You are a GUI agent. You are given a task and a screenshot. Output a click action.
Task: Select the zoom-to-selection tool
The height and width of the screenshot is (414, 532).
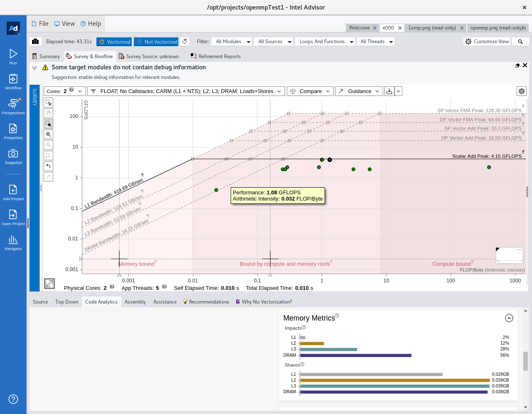click(x=49, y=124)
